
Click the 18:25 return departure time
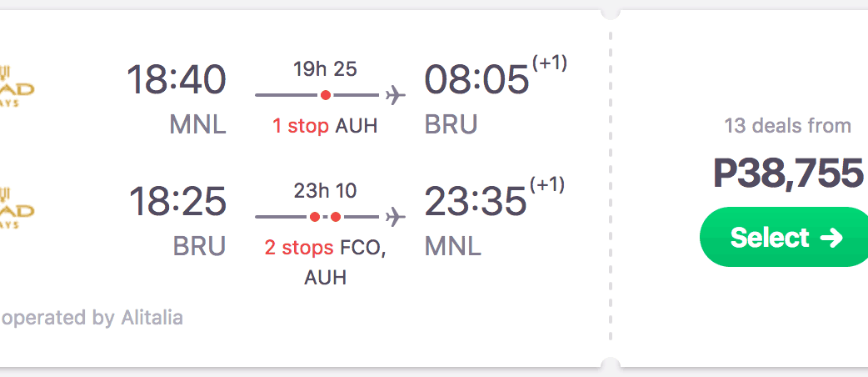[x=177, y=202]
